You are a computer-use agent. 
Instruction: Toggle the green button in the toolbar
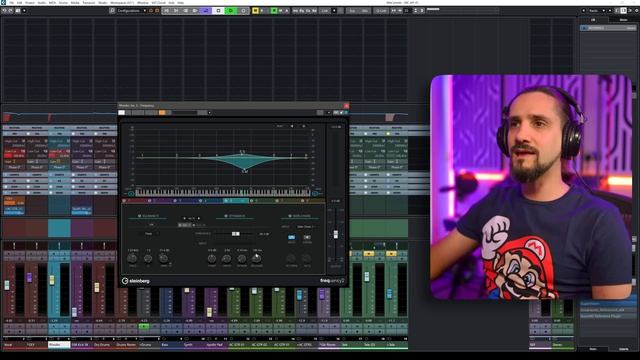point(274,10)
